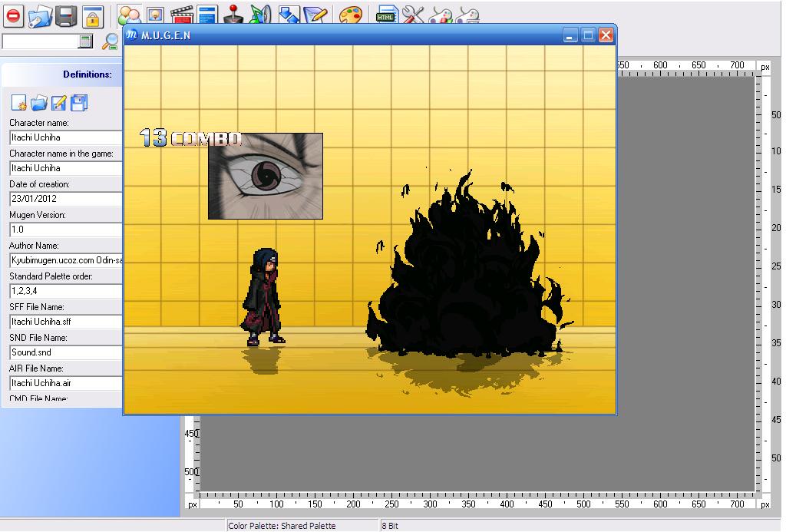
Task: Click the red stop/close project icon
Action: 13,15
